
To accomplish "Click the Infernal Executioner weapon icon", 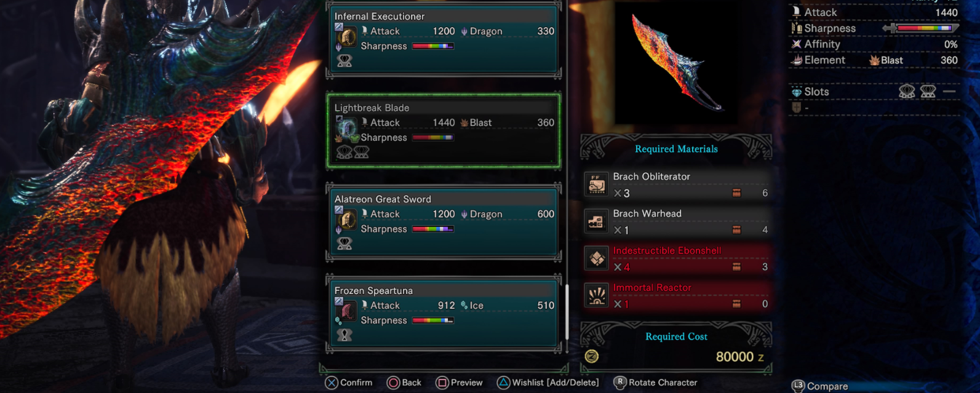I will point(348,37).
